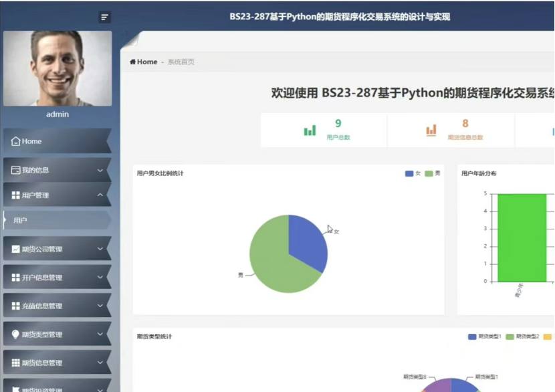
Task: Click the 女 label beside the pie
Action: 336,231
